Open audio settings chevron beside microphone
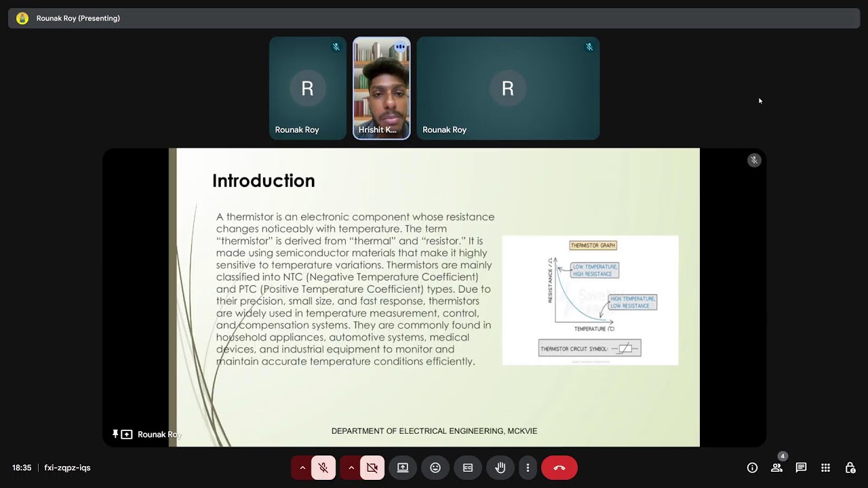The width and height of the screenshot is (868, 488). [302, 468]
